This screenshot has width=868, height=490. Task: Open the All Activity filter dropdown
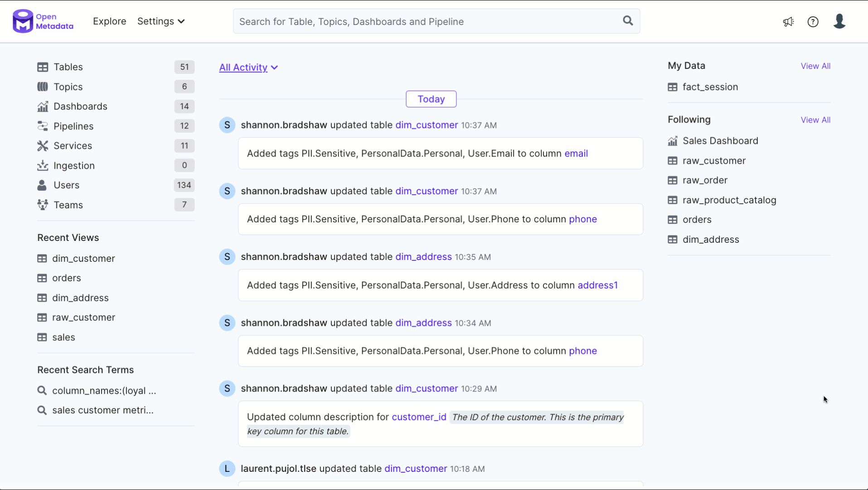(248, 68)
